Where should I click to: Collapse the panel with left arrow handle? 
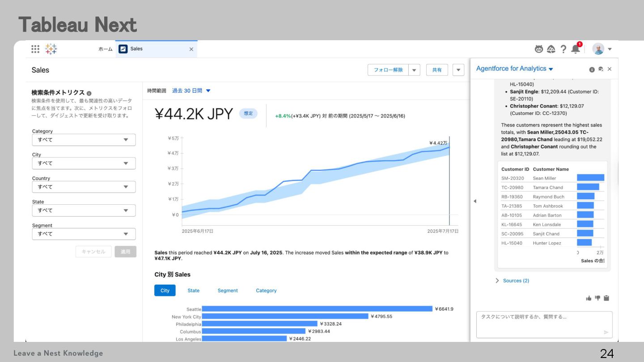point(475,201)
